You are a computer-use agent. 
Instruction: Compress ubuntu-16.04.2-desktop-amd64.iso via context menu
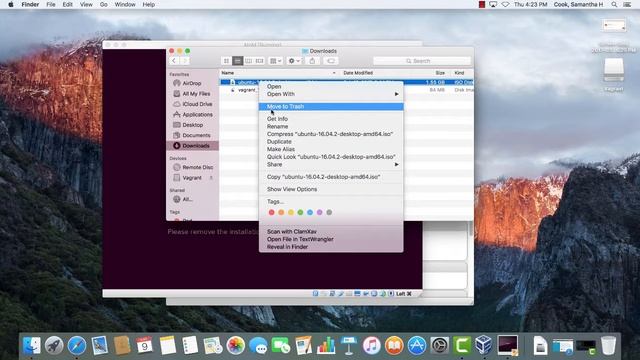click(331, 134)
